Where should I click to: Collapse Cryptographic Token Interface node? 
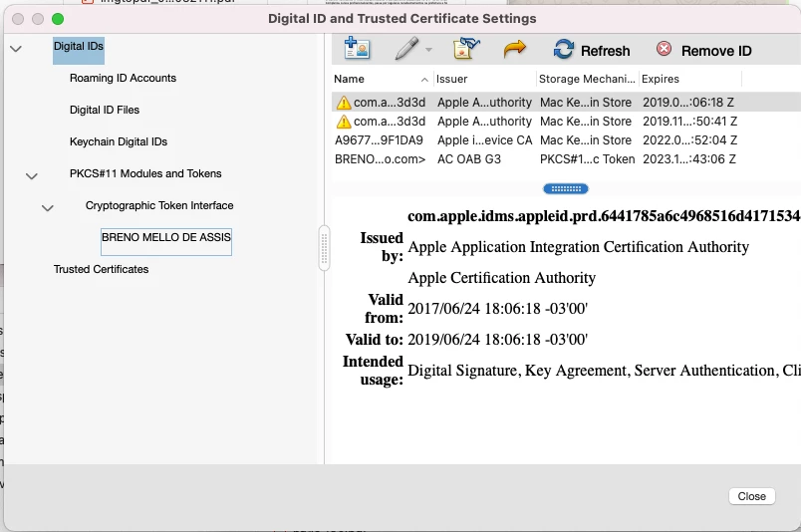click(48, 208)
